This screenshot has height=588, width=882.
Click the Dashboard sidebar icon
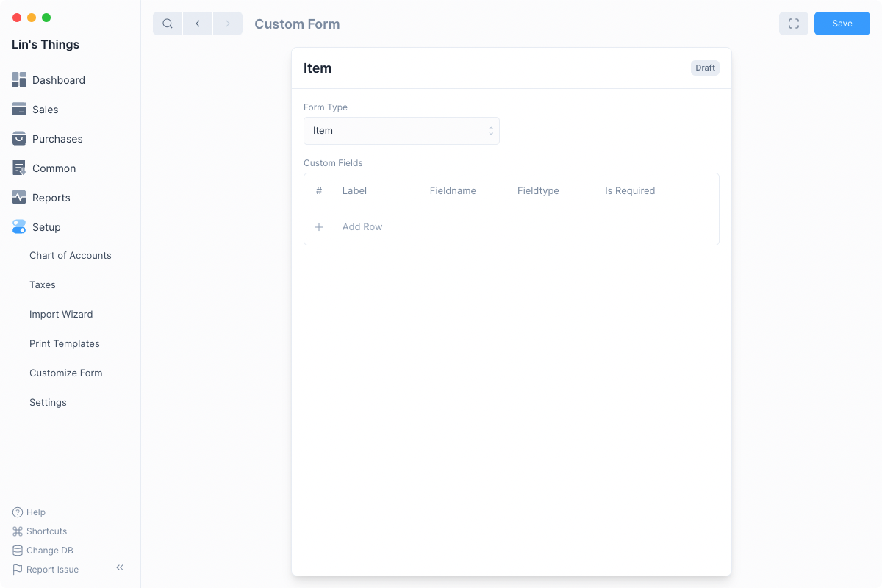19,80
